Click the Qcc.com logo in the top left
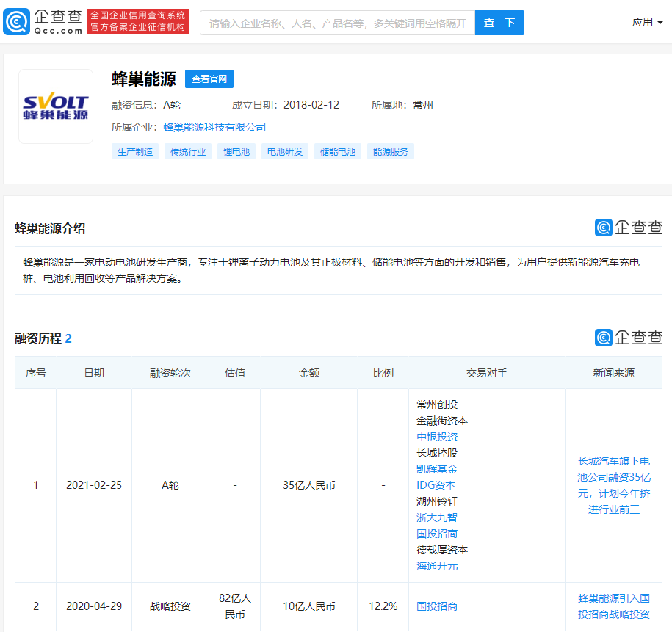 coord(42,21)
